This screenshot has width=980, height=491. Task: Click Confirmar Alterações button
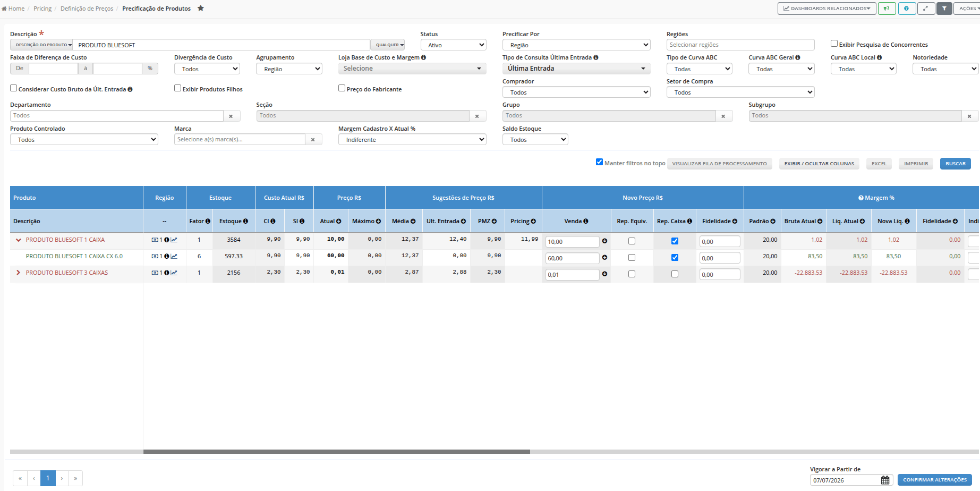pyautogui.click(x=934, y=480)
